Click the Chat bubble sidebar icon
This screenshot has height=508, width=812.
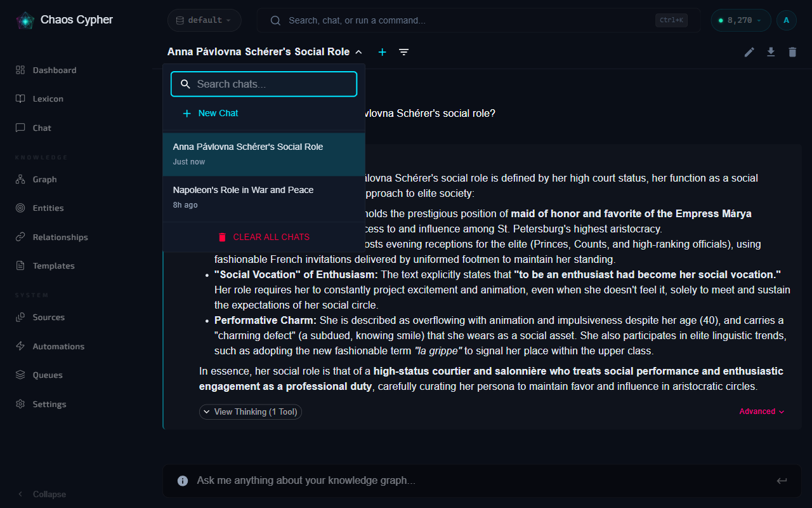click(x=20, y=128)
